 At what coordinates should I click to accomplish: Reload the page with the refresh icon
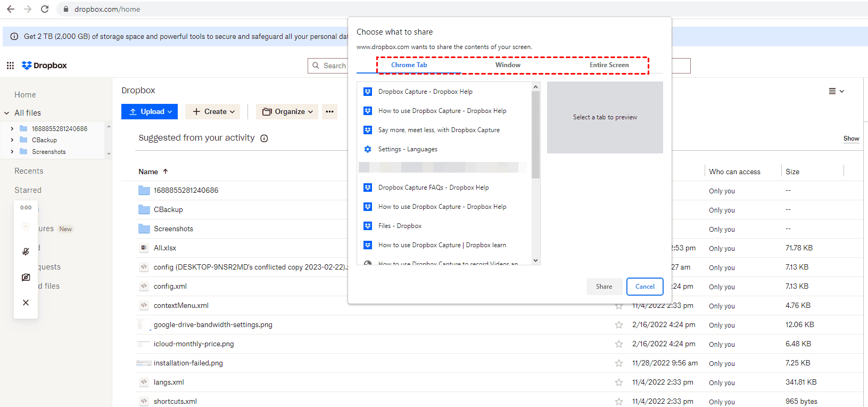[45, 9]
